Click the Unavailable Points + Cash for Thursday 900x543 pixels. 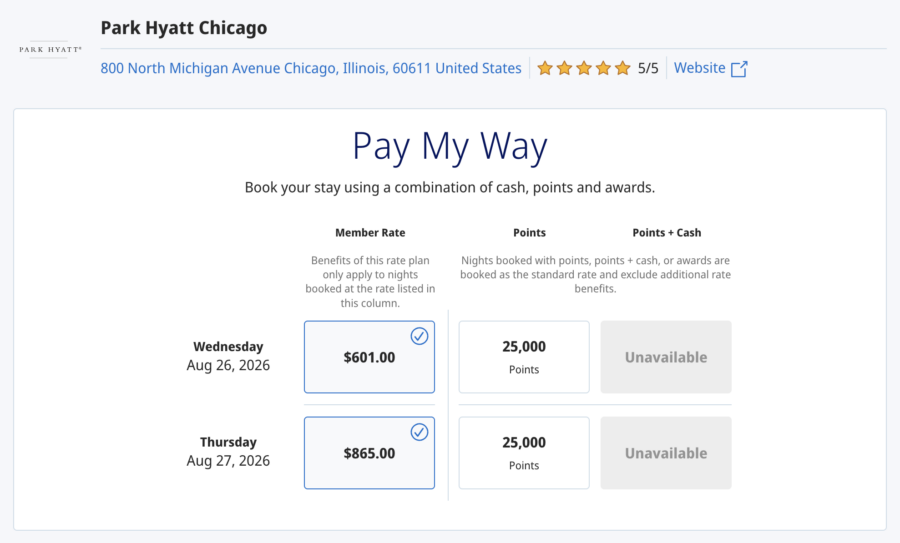(x=666, y=453)
